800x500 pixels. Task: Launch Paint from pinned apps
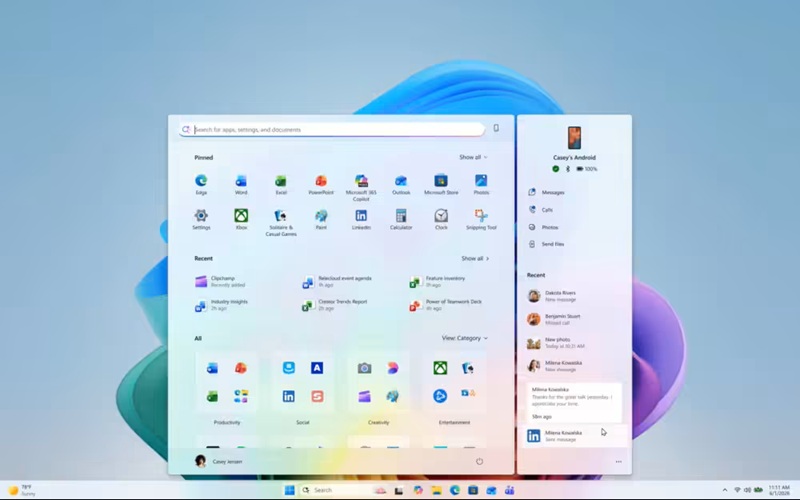pyautogui.click(x=321, y=219)
